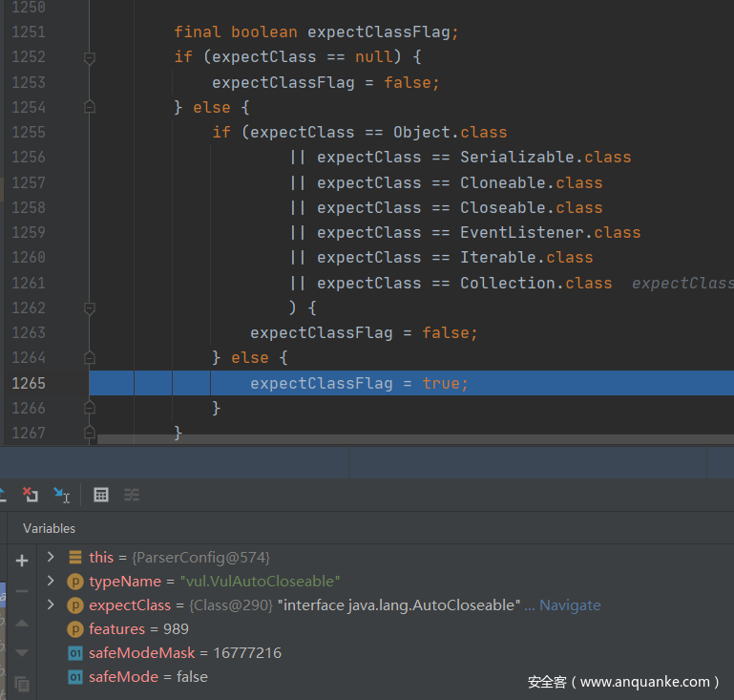Add a new watch with plus icon
This screenshot has width=734, height=700.
(x=22, y=561)
